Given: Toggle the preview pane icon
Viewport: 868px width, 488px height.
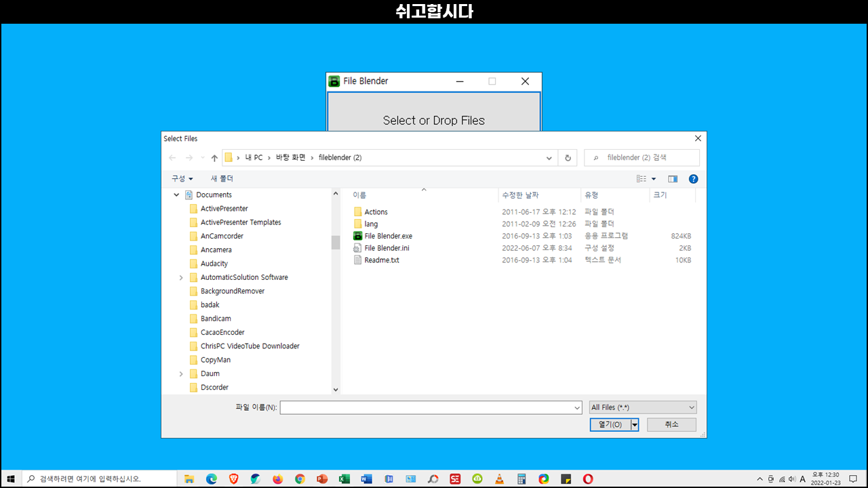Looking at the screenshot, I should (x=673, y=179).
